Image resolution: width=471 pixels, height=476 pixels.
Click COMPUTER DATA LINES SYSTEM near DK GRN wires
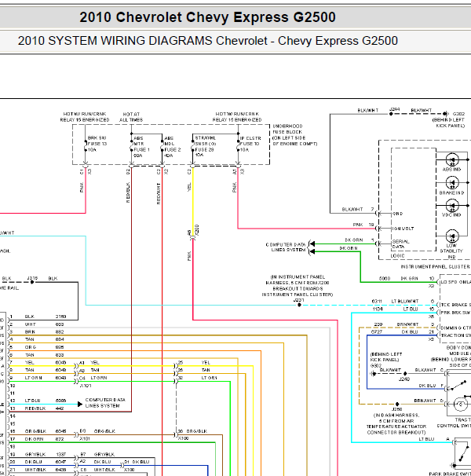point(286,247)
